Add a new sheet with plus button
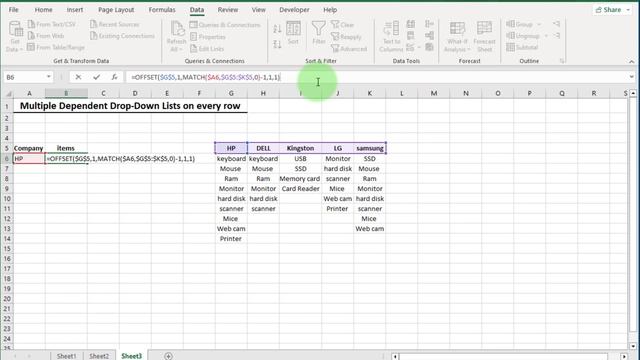The height and width of the screenshot is (360, 640). (168, 356)
